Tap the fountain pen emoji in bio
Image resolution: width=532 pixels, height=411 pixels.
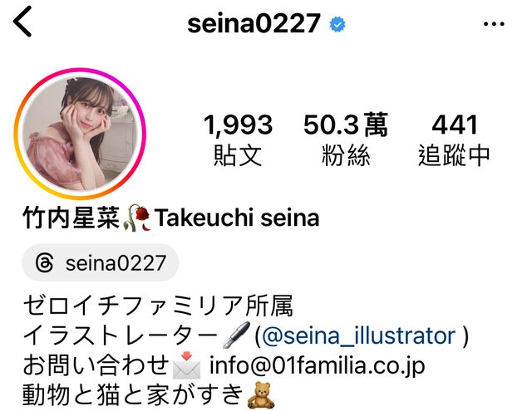(236, 335)
